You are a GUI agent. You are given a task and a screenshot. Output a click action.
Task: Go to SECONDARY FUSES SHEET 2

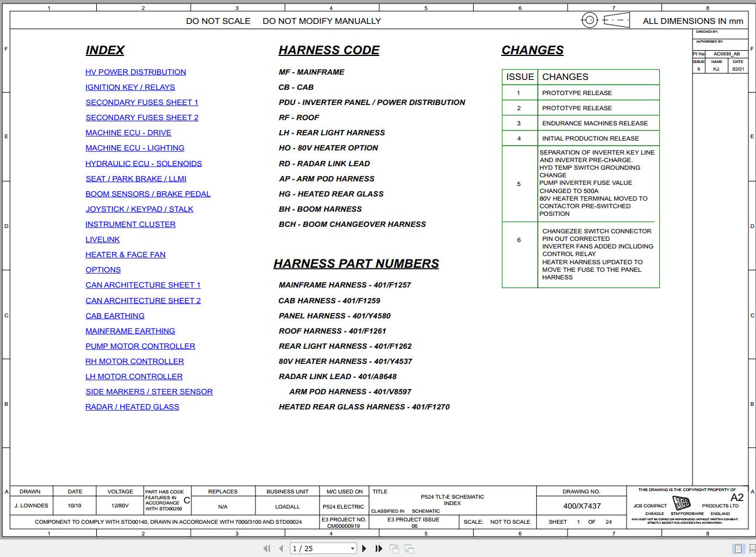pos(142,117)
